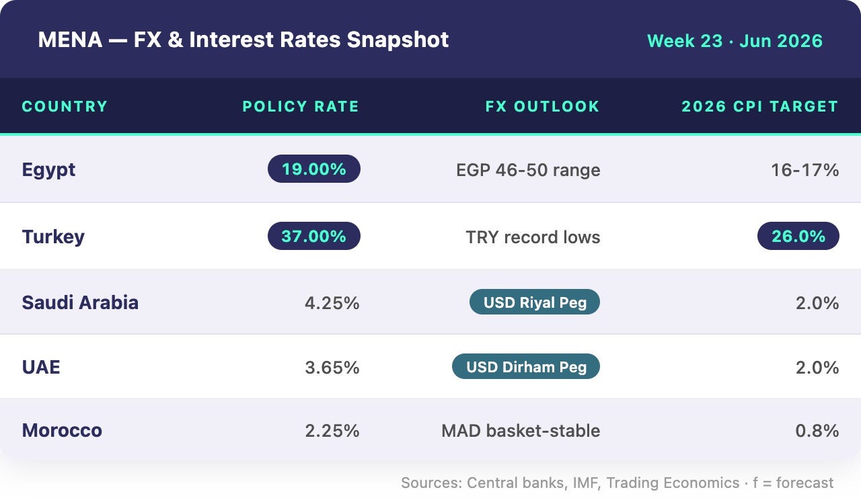
Task: Click the Week 23 · Jun 2026 date label
Action: point(735,40)
